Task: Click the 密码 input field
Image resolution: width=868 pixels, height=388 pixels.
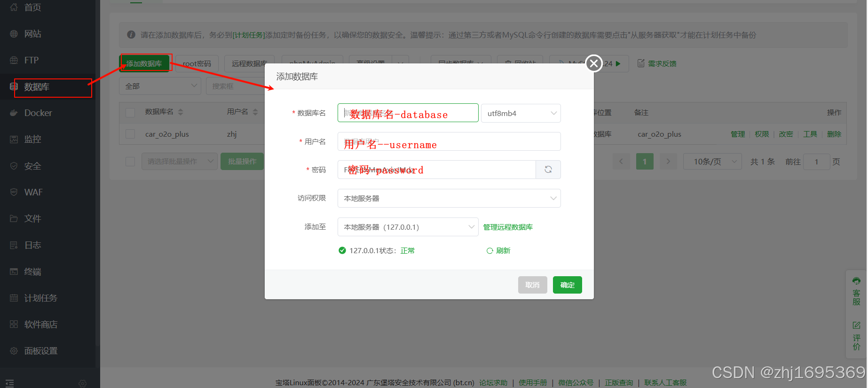Action: pos(437,170)
